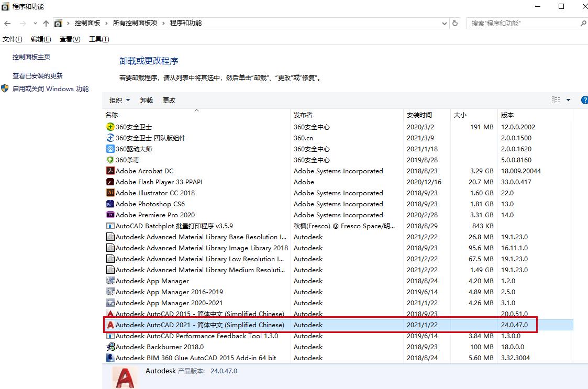
Task: Select the Autodesk App Manager row
Action: 338,281
